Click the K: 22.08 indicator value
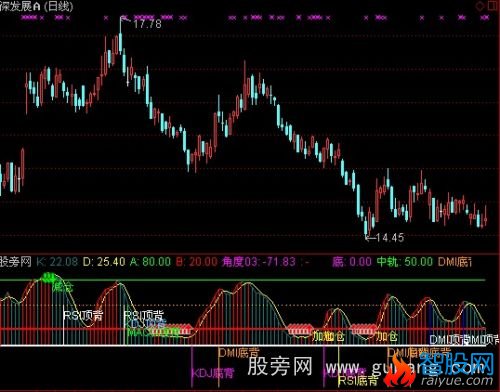 (x=57, y=262)
